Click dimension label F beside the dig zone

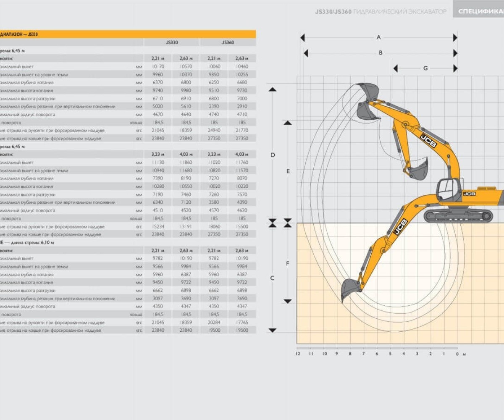pyautogui.click(x=288, y=263)
